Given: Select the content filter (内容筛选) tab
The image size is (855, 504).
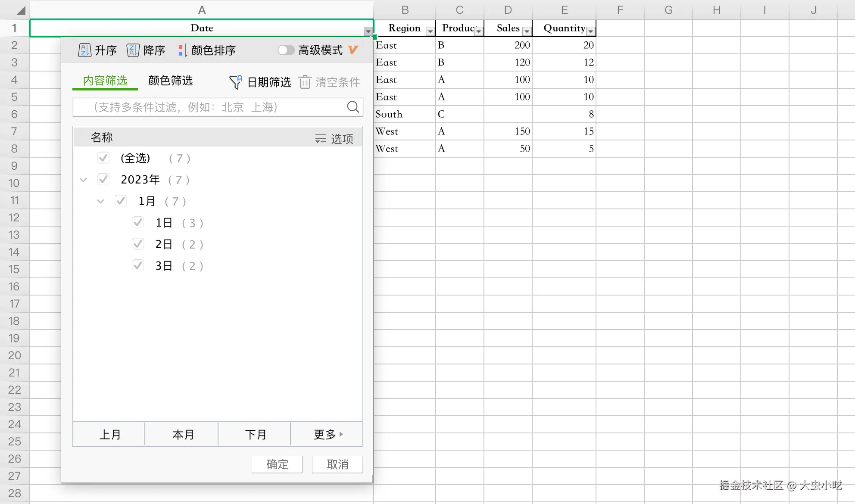Looking at the screenshot, I should [x=105, y=81].
